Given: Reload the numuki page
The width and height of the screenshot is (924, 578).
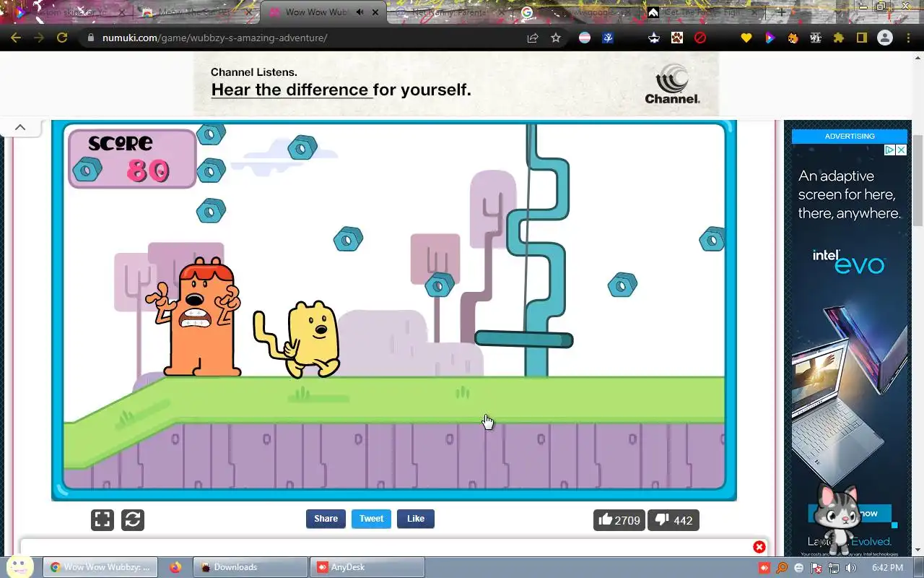Looking at the screenshot, I should click(62, 38).
